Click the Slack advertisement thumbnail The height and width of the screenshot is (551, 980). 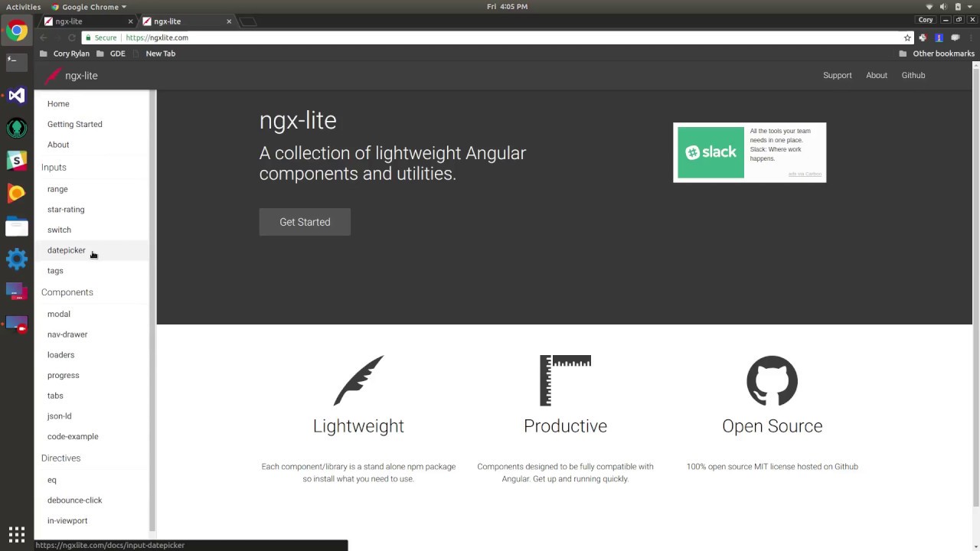tap(710, 152)
